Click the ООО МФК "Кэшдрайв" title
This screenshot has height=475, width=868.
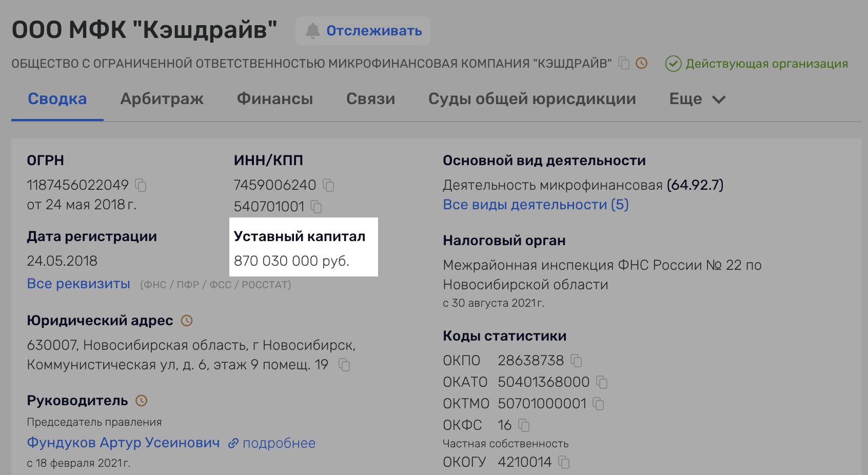(145, 30)
